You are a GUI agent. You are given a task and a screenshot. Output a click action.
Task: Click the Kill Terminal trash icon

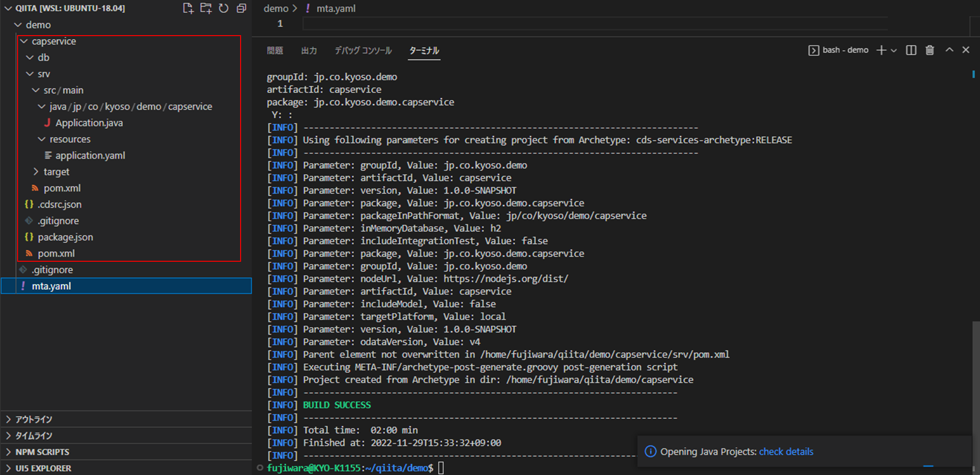930,50
